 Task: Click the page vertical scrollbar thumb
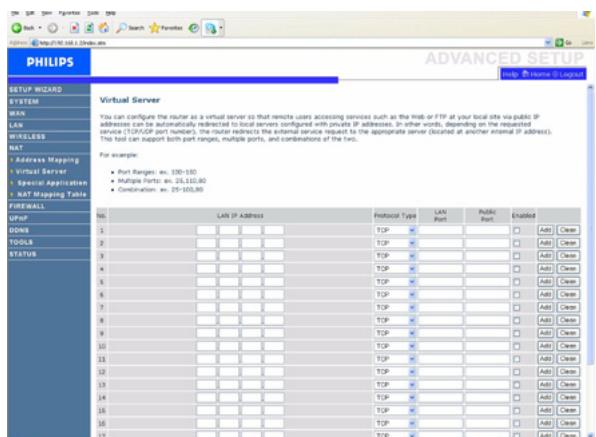[590, 228]
